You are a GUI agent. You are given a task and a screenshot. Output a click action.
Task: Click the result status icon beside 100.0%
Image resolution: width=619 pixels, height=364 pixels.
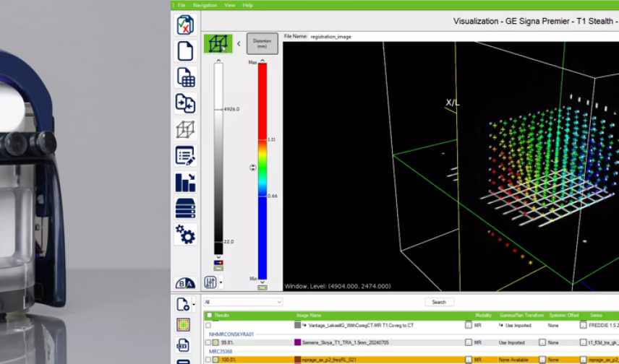pyautogui.click(x=215, y=360)
